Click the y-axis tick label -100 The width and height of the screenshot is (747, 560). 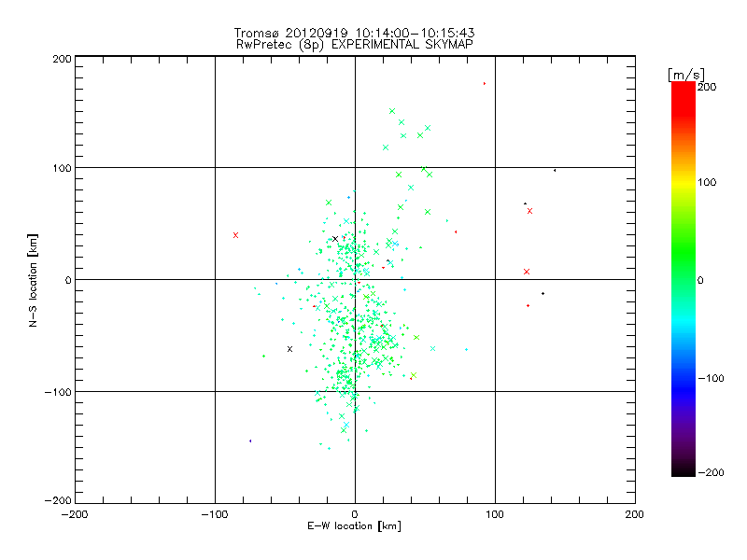(58, 392)
